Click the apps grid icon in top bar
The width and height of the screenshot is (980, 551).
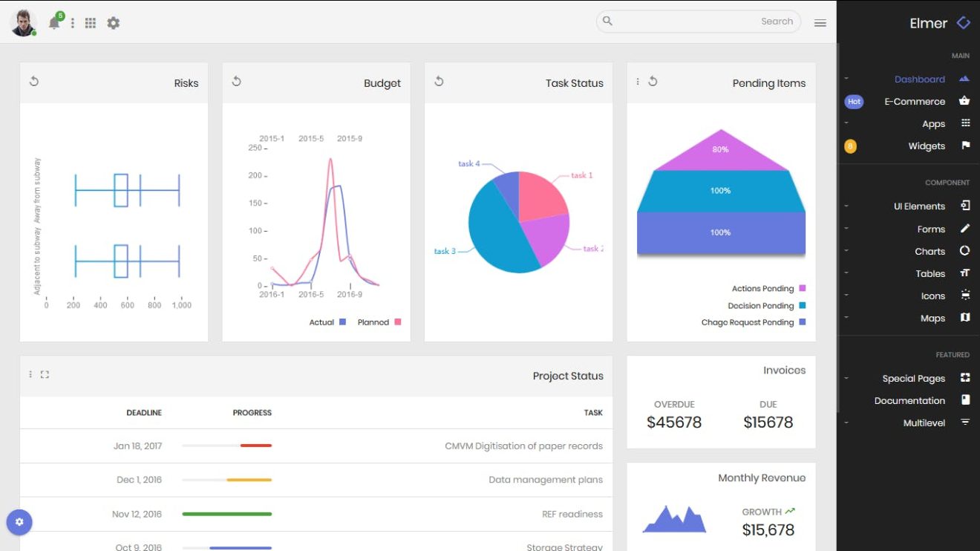click(90, 22)
